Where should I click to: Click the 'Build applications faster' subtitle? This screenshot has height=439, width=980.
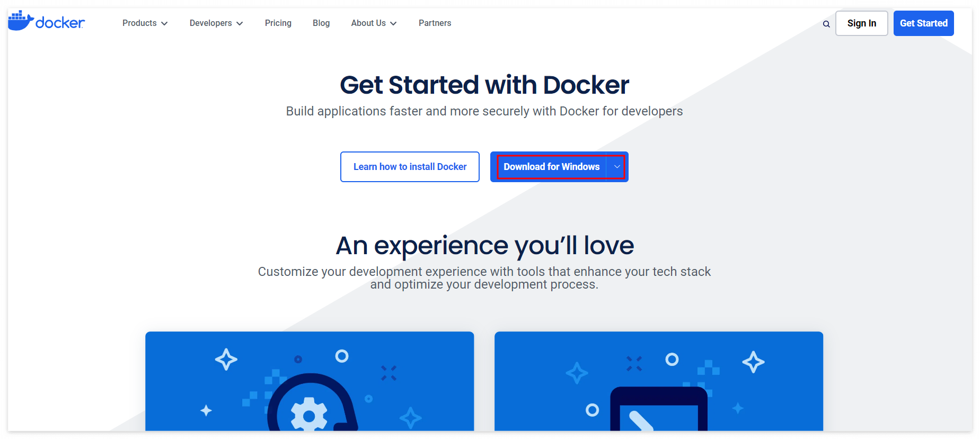tap(484, 111)
